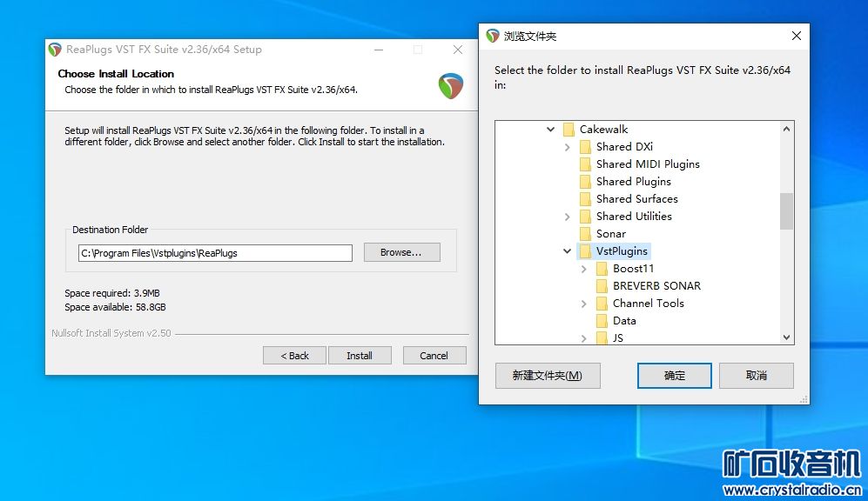Click the 取消 (Cancel) button in the folder dialog

(757, 376)
